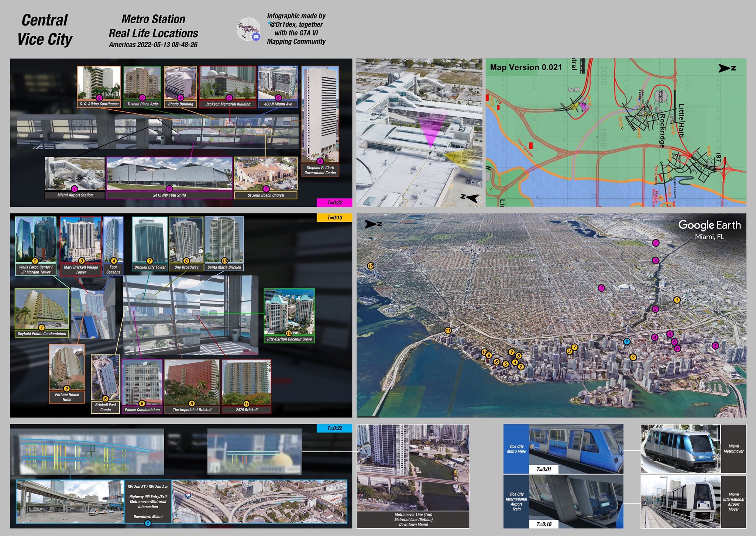This screenshot has height=536, width=756.
Task: Click the blue question mark marker on the Google Earth map
Action: pos(626,342)
